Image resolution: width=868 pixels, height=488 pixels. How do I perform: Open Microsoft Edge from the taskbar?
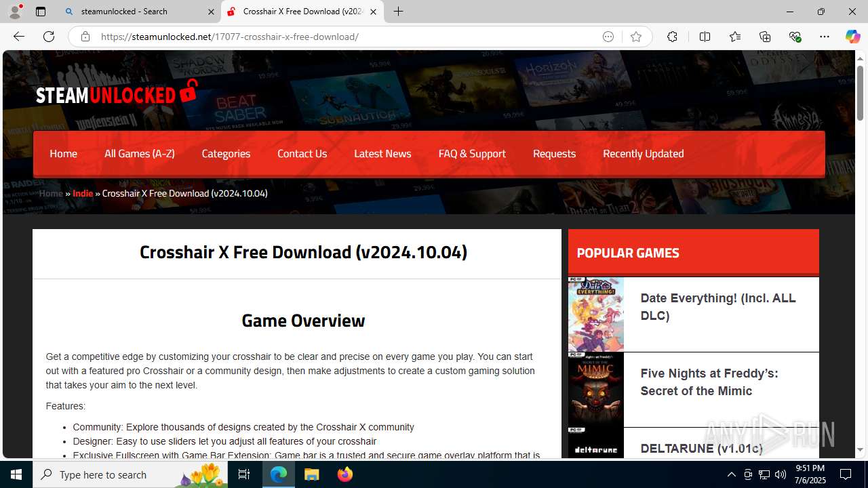click(x=279, y=474)
